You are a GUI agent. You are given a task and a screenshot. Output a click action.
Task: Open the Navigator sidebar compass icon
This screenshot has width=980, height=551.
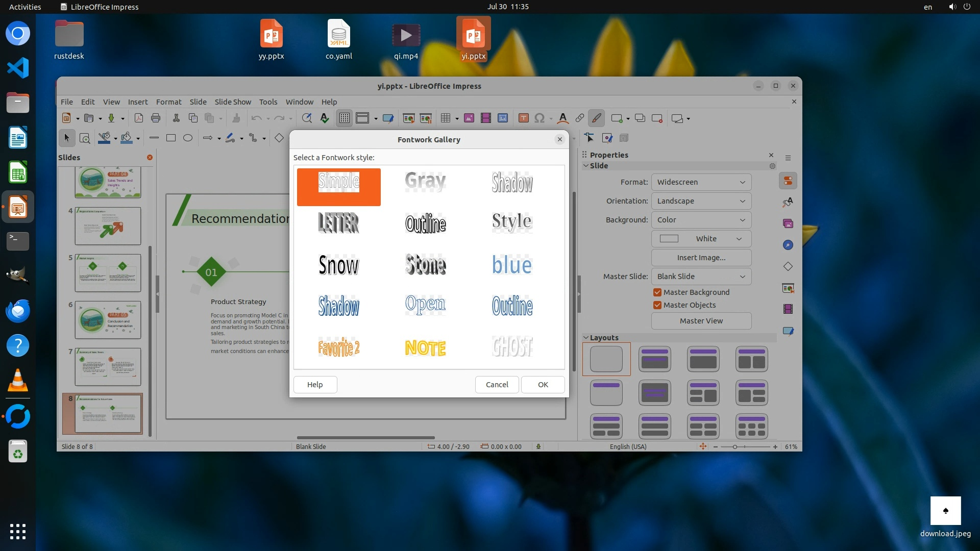click(x=788, y=245)
